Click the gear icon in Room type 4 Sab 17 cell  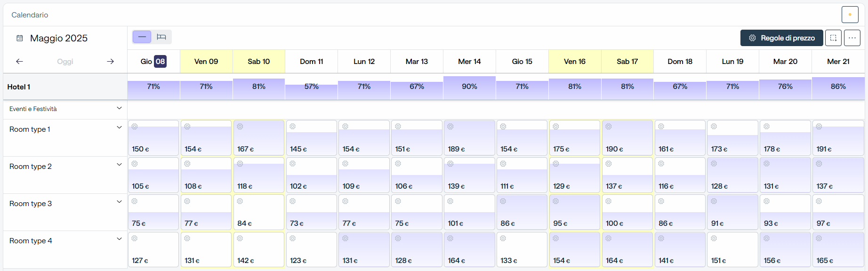[609, 239]
